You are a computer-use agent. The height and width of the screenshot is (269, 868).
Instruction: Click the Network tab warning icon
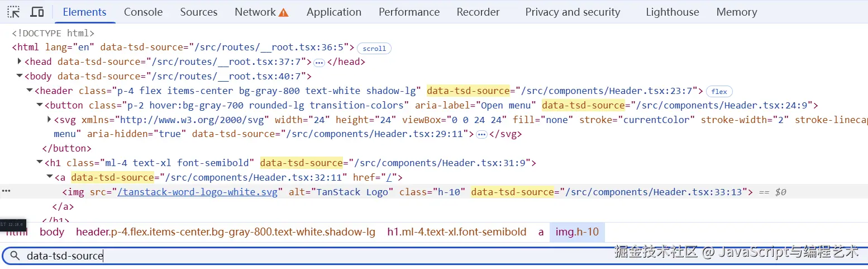[284, 12]
